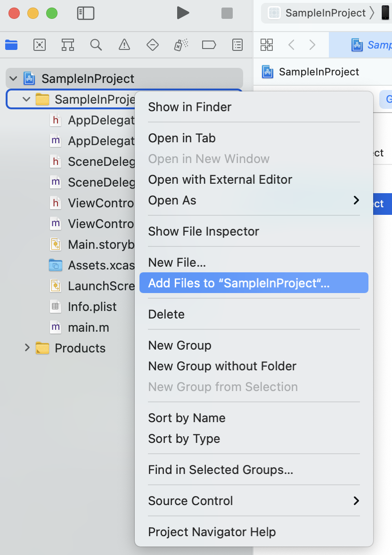The height and width of the screenshot is (555, 392).
Task: Open the Breakpoint navigator
Action: (209, 45)
